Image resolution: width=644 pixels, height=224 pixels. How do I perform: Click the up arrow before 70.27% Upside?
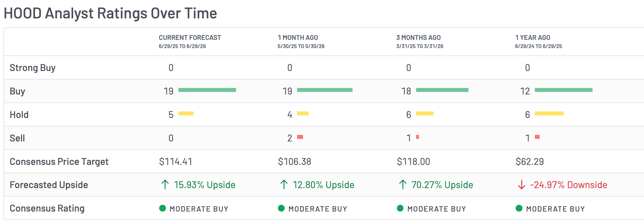tap(403, 185)
